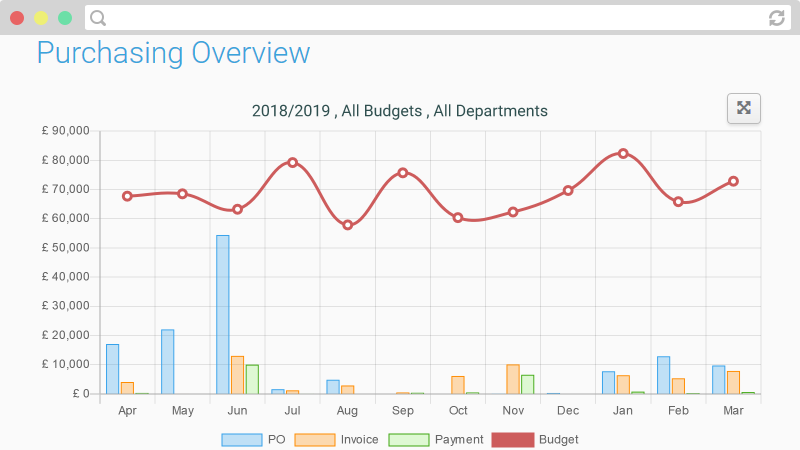Click the Mar month axis label
Viewport: 800px width, 450px height.
tap(733, 410)
